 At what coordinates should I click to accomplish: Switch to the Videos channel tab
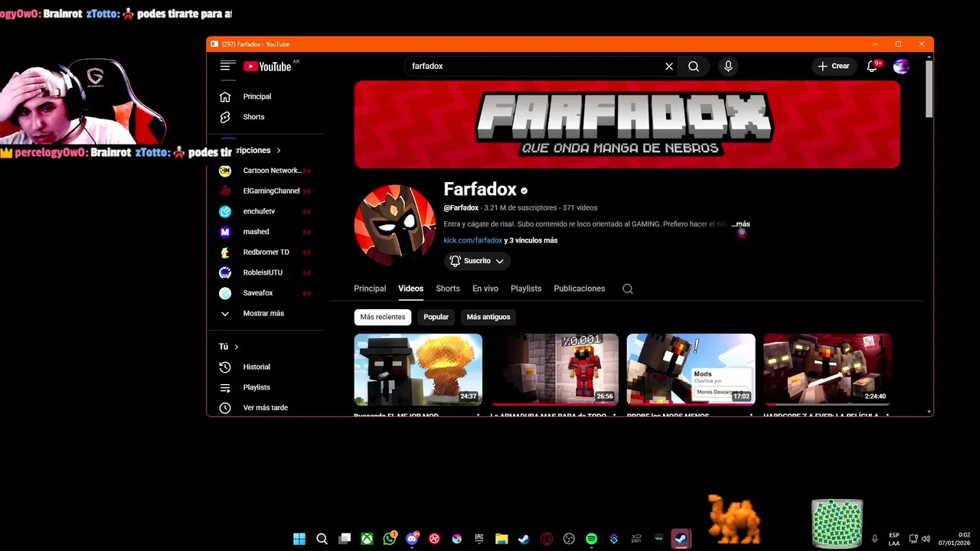coord(410,289)
